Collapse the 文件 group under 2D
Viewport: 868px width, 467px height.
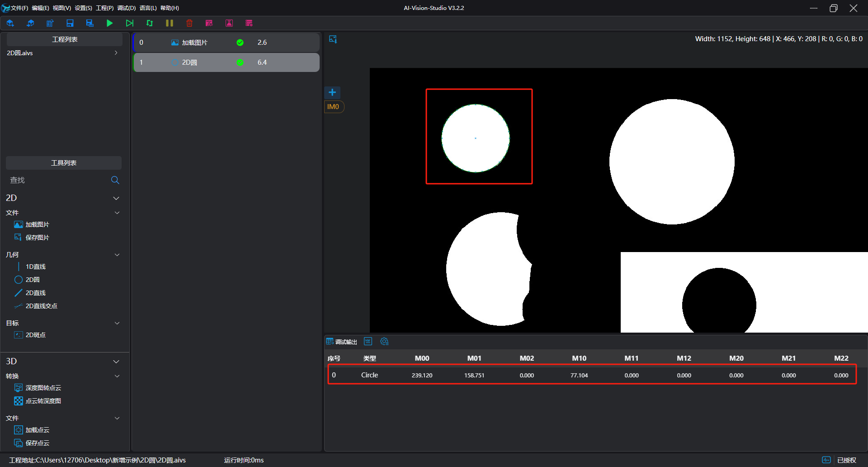tap(117, 213)
